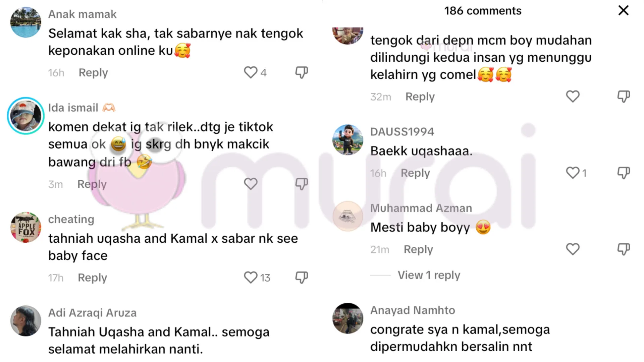
Task: Like the 'Baekk uqashaaa' comment
Action: pos(573,173)
